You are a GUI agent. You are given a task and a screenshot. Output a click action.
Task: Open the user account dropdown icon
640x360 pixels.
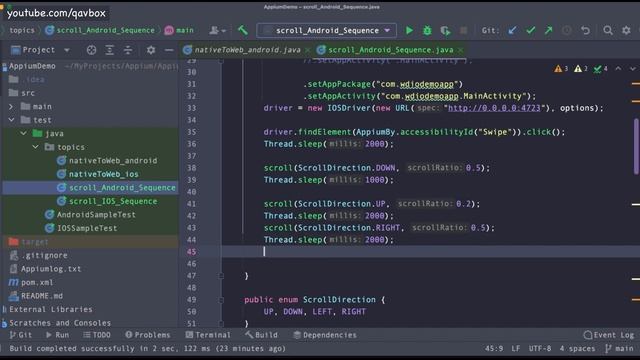[218, 30]
